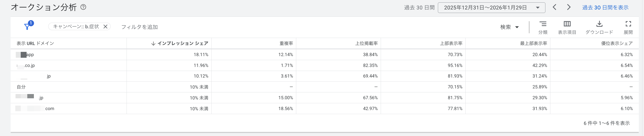This screenshot has width=644, height=136.
Task: Expand table with the 展開 icon
Action: (x=628, y=24)
